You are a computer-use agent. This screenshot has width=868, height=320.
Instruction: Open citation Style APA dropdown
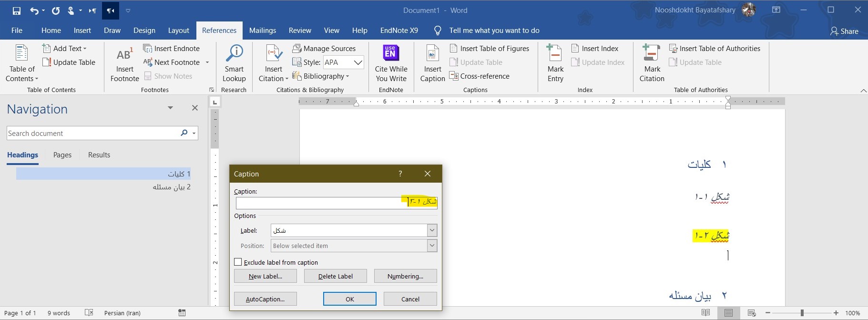pyautogui.click(x=358, y=62)
